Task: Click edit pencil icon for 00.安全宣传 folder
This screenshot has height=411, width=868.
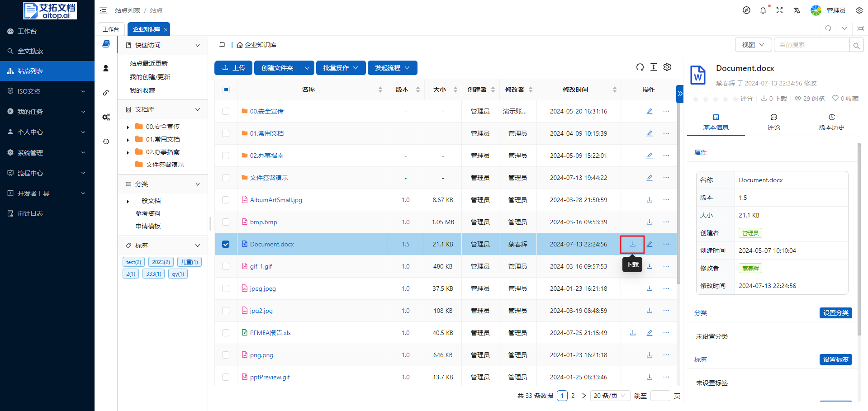Action: (649, 111)
